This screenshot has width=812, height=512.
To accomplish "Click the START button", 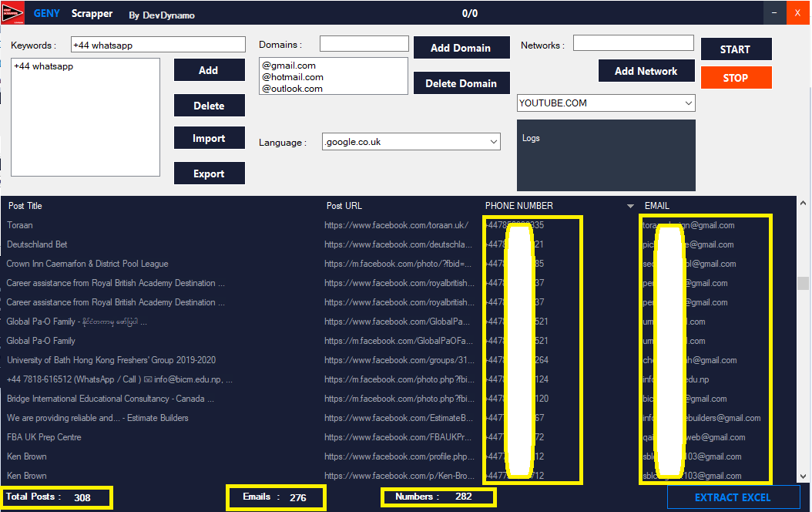I will (x=736, y=49).
